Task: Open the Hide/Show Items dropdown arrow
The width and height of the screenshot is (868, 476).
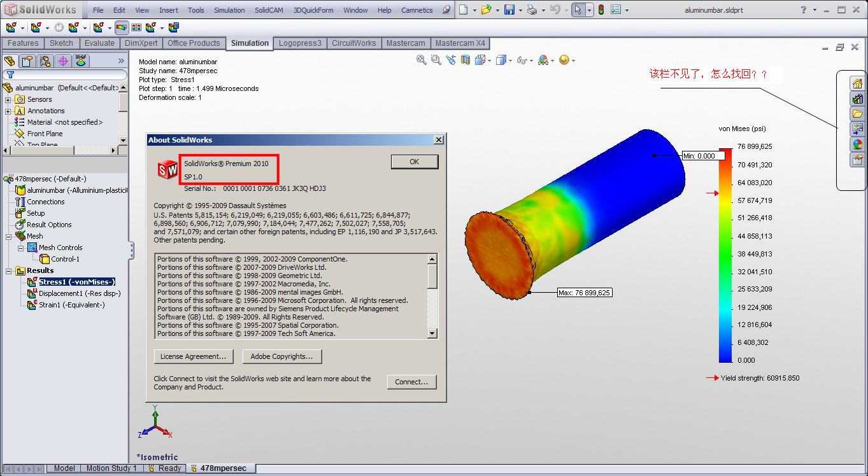Action: pos(532,60)
